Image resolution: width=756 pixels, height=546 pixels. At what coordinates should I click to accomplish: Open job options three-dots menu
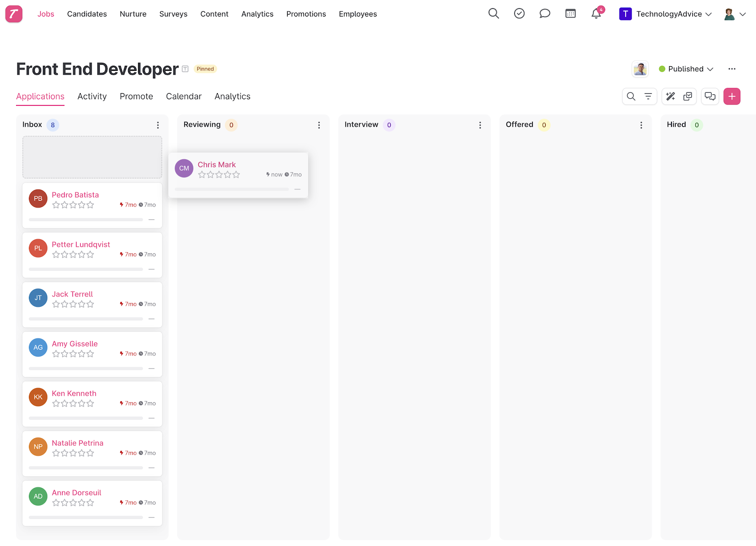732,69
